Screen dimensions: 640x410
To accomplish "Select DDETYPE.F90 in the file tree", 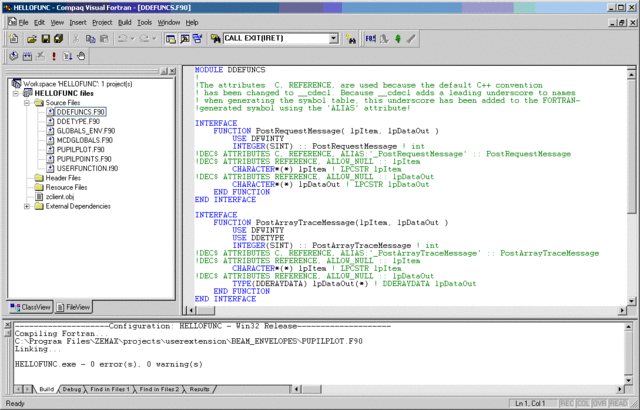I will click(78, 122).
